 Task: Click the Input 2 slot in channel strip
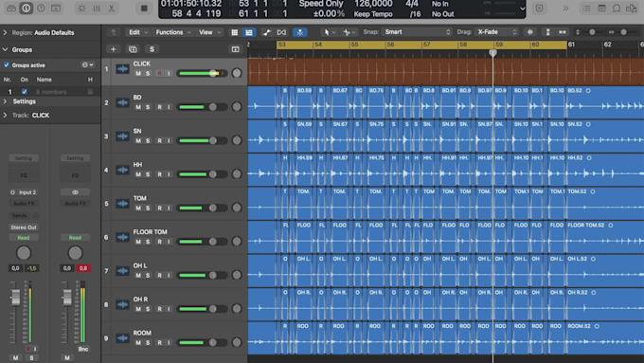pos(24,192)
